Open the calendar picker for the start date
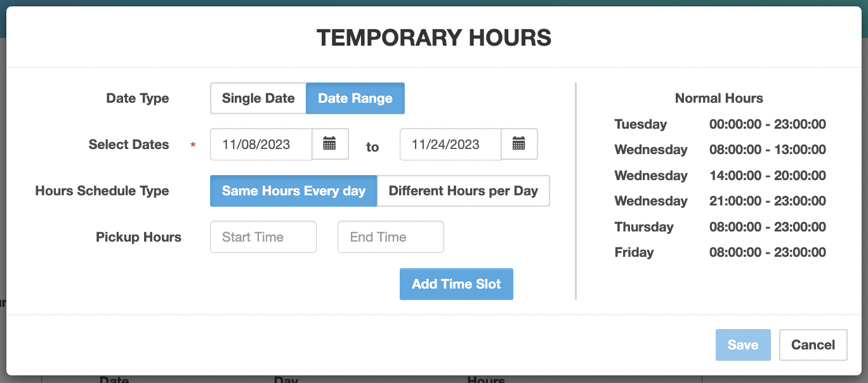Image resolution: width=868 pixels, height=383 pixels. 330,144
